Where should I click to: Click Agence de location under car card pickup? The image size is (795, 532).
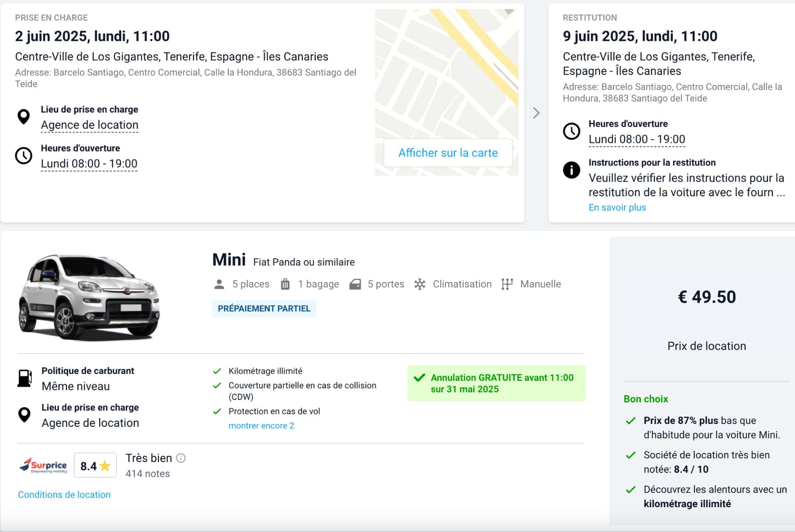click(90, 423)
